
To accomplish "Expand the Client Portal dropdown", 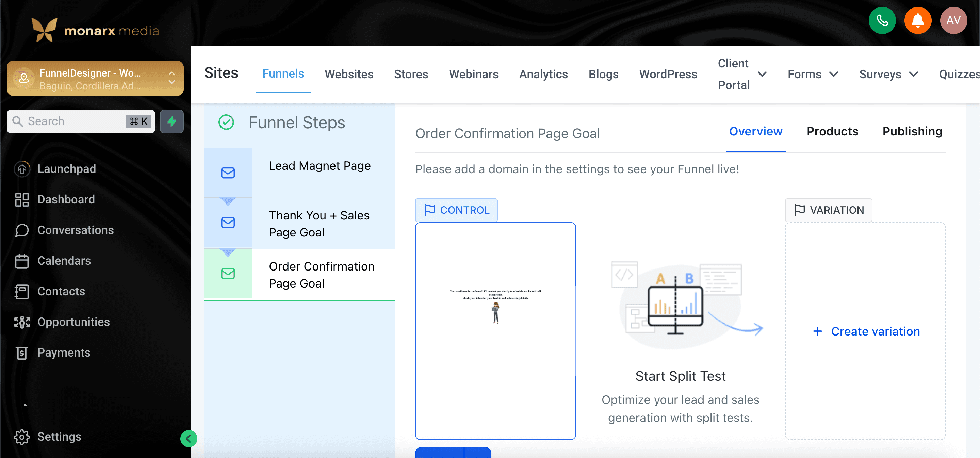I will click(762, 74).
